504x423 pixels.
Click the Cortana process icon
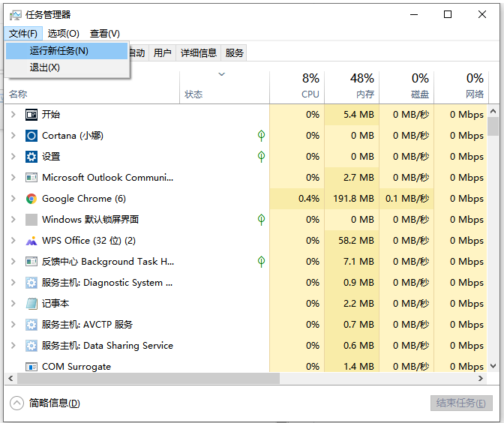pyautogui.click(x=31, y=136)
